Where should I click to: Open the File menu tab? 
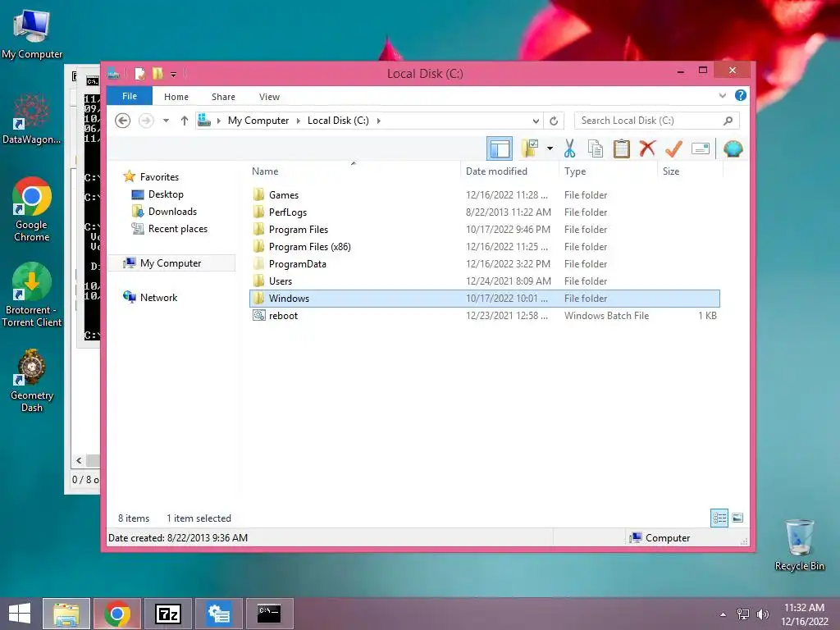[x=130, y=96]
